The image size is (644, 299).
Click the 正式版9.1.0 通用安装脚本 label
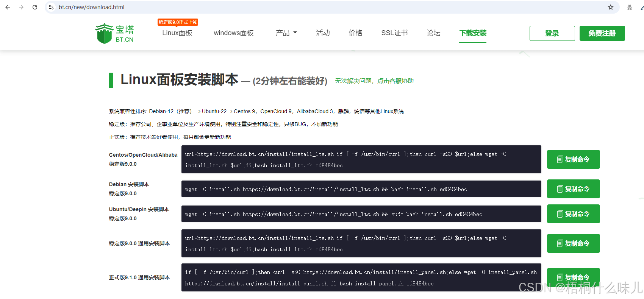click(139, 277)
